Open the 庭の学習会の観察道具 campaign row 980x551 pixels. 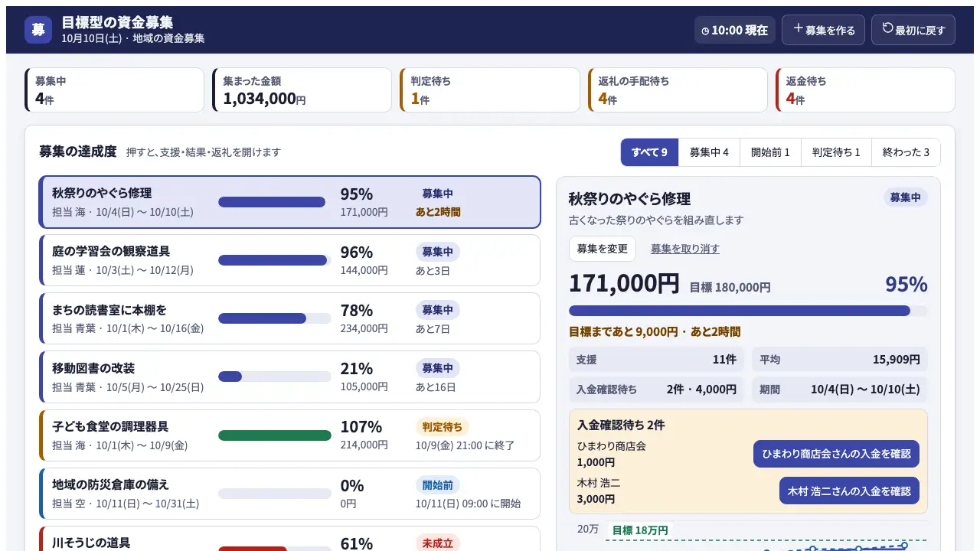pyautogui.click(x=290, y=260)
